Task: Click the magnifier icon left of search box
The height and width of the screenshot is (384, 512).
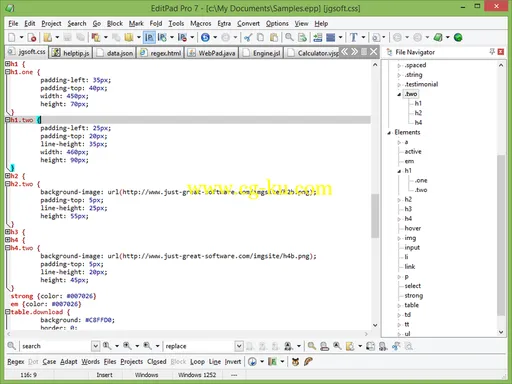Action: [11, 346]
